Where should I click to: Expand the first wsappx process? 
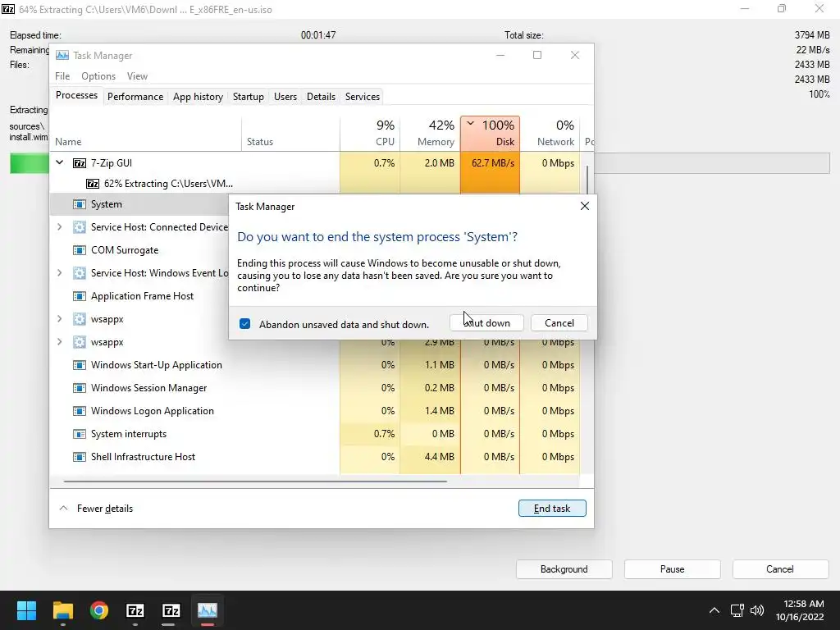point(59,319)
